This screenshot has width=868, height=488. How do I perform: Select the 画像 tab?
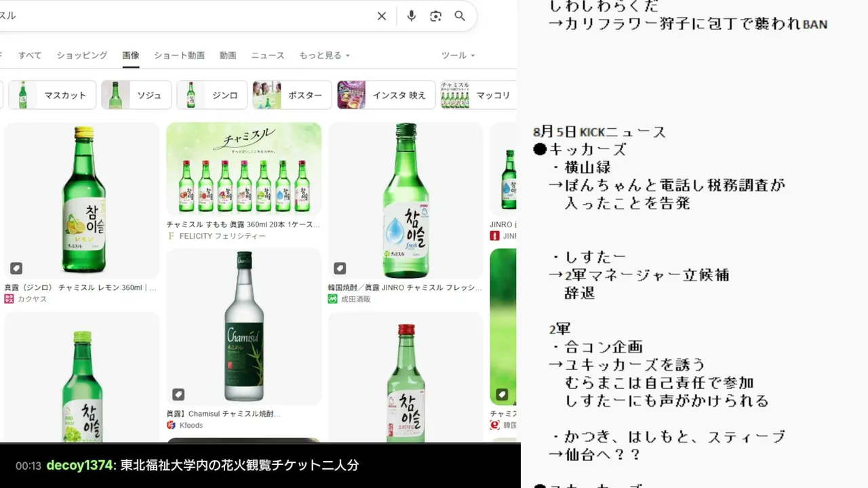point(131,56)
